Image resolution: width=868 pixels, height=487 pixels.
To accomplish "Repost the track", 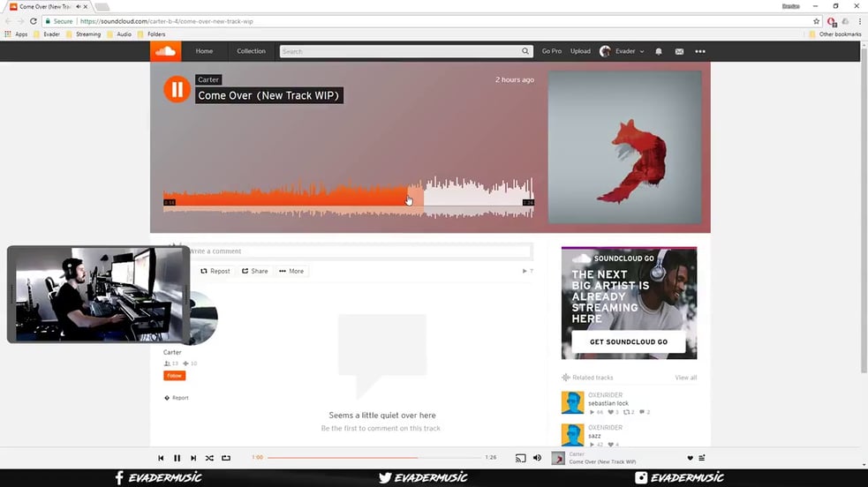I will pos(215,271).
